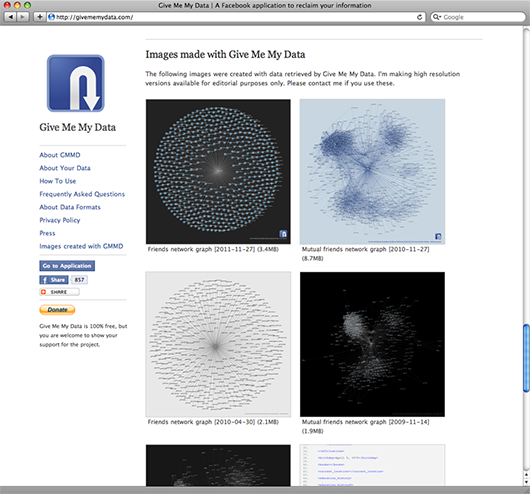Click the Go to Application button
Image resolution: width=530 pixels, height=494 pixels.
coord(67,266)
